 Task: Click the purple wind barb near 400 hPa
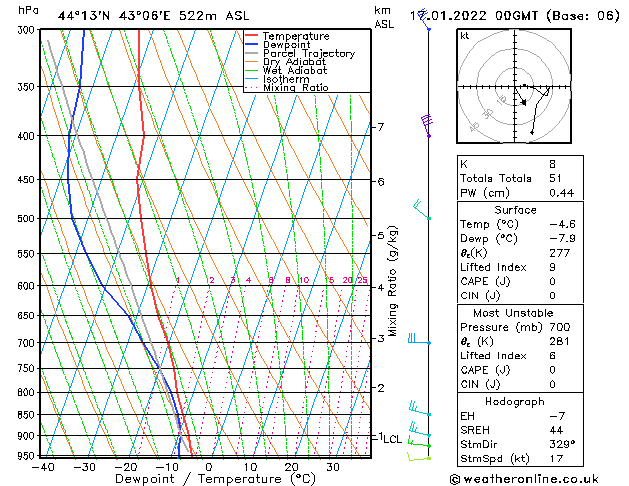click(x=427, y=126)
